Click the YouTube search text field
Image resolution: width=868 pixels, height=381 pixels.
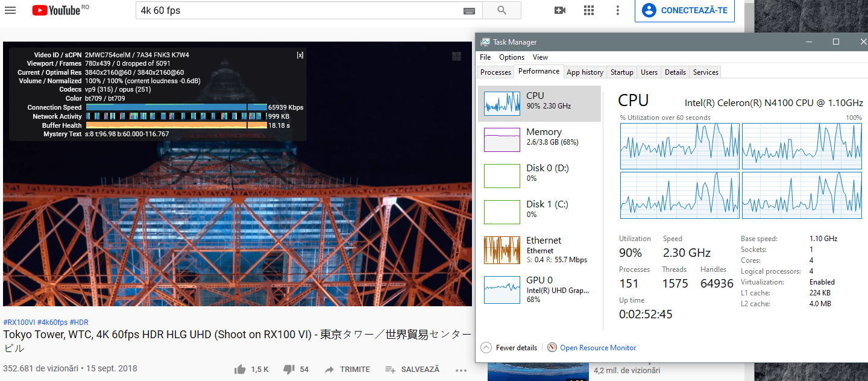pyautogui.click(x=298, y=11)
